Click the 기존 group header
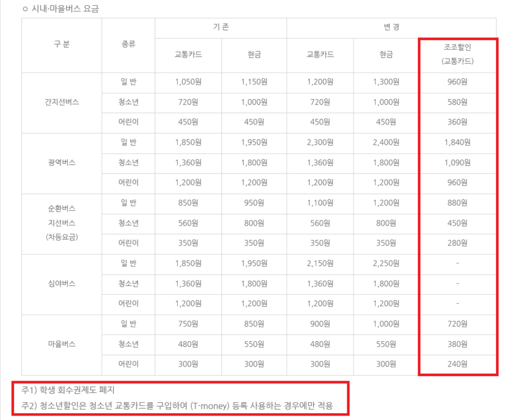Screen dimensions: 508x420 tap(221, 27)
